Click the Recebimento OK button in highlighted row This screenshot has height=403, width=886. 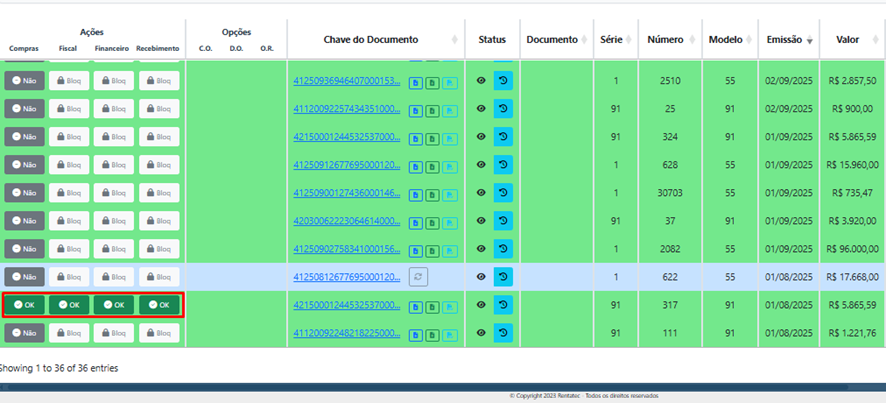click(158, 305)
